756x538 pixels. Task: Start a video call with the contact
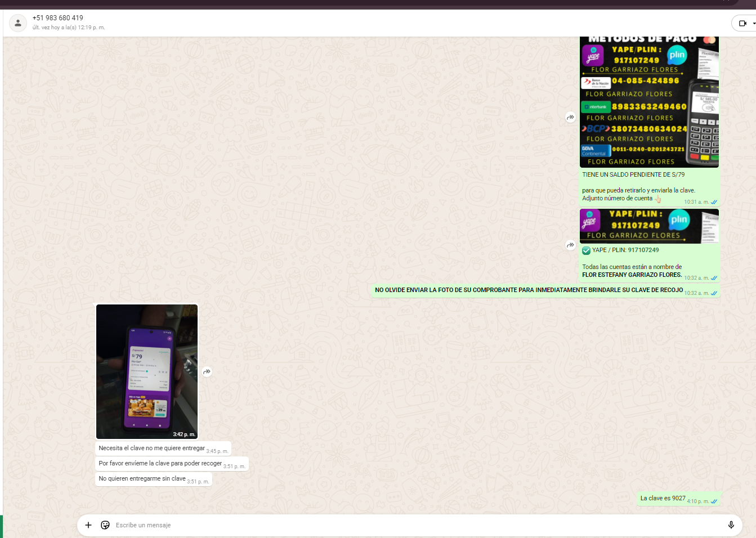click(x=742, y=24)
